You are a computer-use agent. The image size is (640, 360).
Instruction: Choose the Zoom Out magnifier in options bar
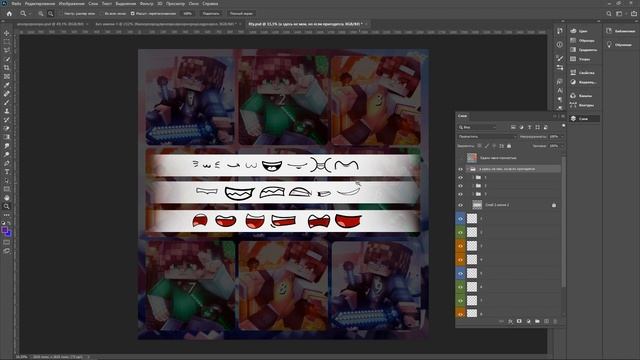click(x=51, y=13)
